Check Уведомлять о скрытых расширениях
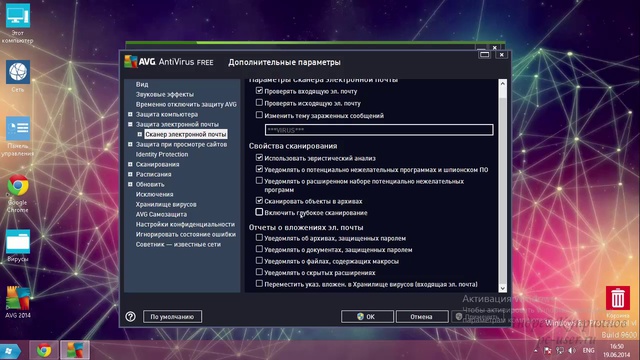The width and height of the screenshot is (640, 360). (x=259, y=272)
